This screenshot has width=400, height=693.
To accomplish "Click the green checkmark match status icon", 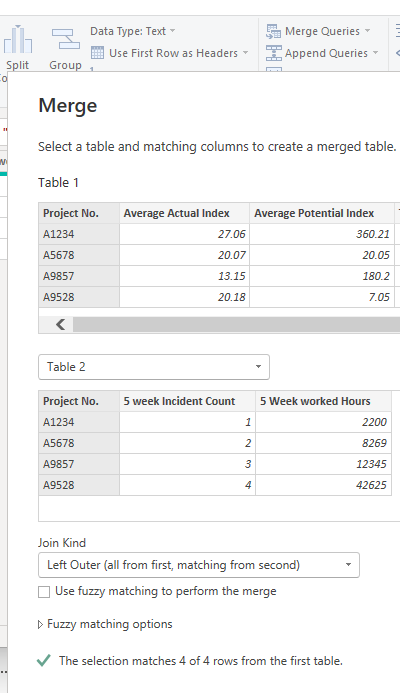I will click(x=44, y=661).
